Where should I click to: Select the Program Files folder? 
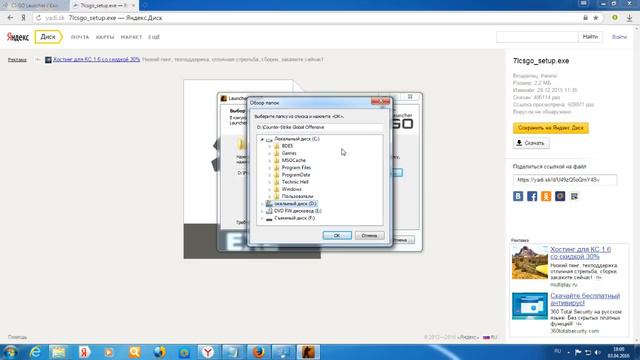point(296,168)
